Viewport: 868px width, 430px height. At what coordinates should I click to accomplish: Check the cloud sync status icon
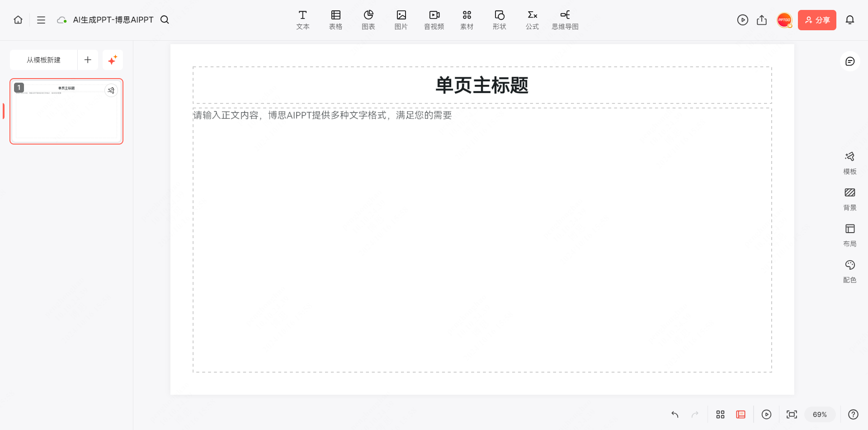click(62, 20)
